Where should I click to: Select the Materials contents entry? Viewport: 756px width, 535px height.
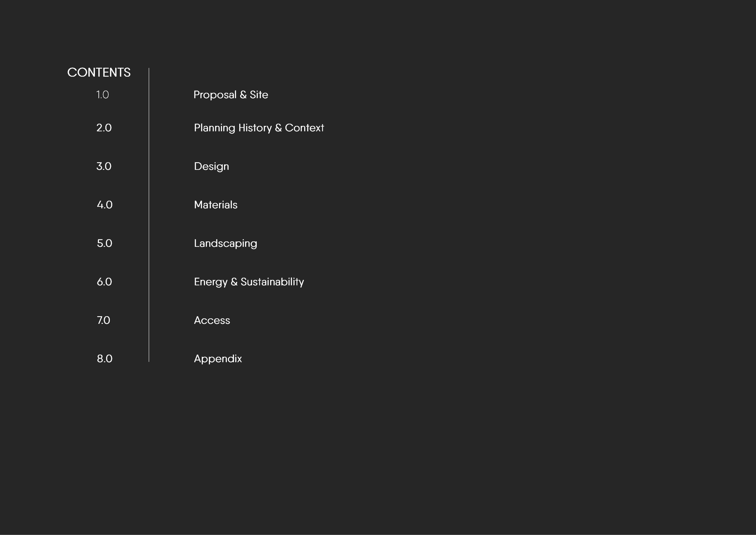tap(216, 205)
